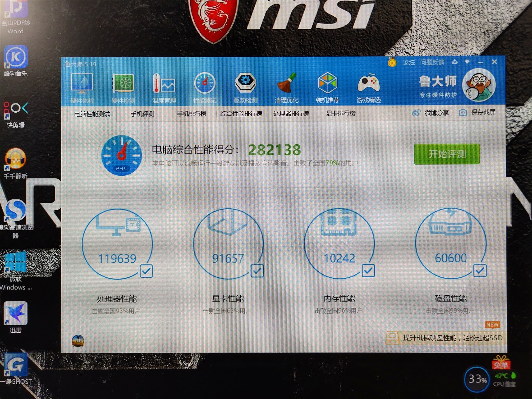Click 提升机械硬盘性能 banner link
Image resolution: width=532 pixels, height=399 pixels.
445,338
